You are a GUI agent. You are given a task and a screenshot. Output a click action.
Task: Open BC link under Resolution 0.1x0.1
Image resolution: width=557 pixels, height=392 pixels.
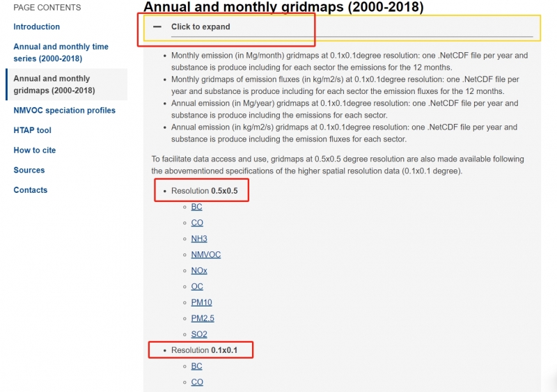tap(196, 366)
